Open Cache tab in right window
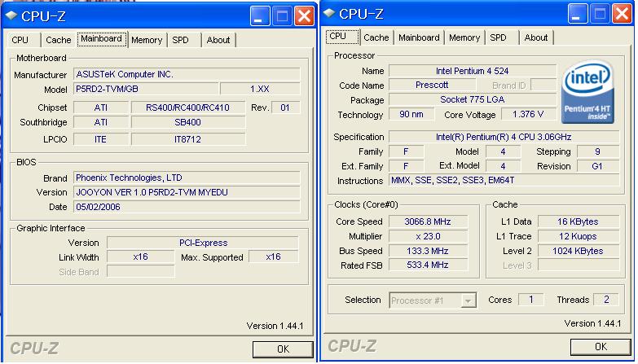The image size is (638, 364). [x=376, y=37]
